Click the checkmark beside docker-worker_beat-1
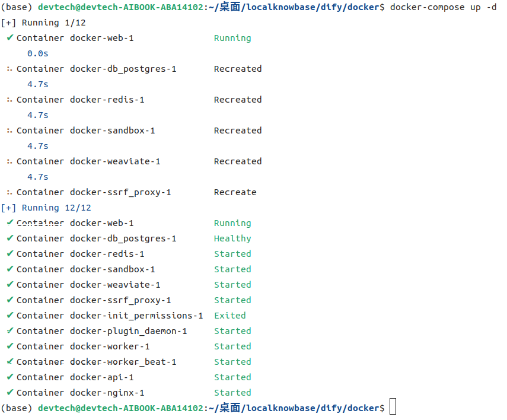This screenshot has height=420, width=507. pos(10,361)
